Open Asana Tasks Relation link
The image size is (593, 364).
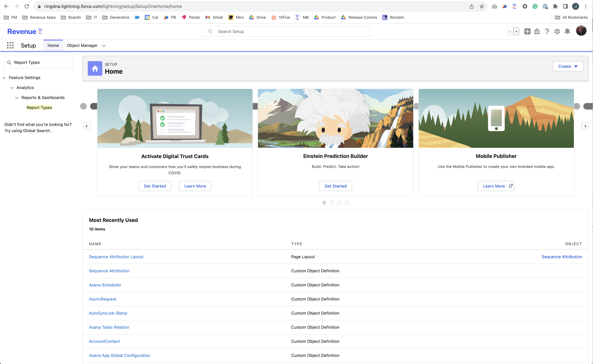pos(109,327)
